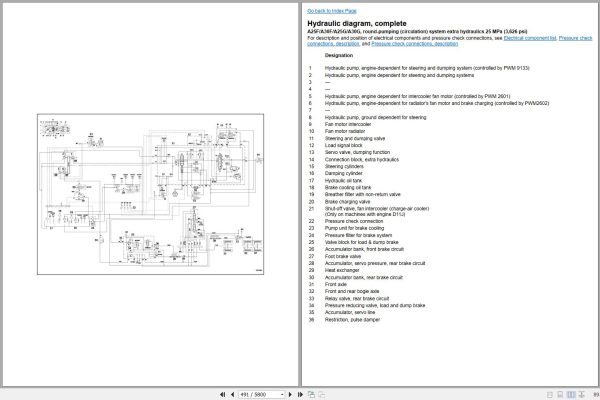Select the item 5 intercooler fan motor pump line
Viewport: 600px width, 400px height.
click(417, 96)
